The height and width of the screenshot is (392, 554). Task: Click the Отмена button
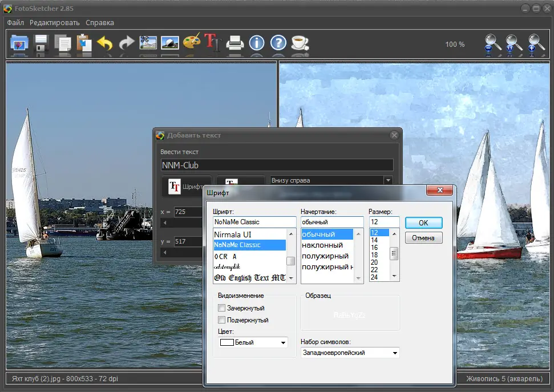pyautogui.click(x=423, y=238)
